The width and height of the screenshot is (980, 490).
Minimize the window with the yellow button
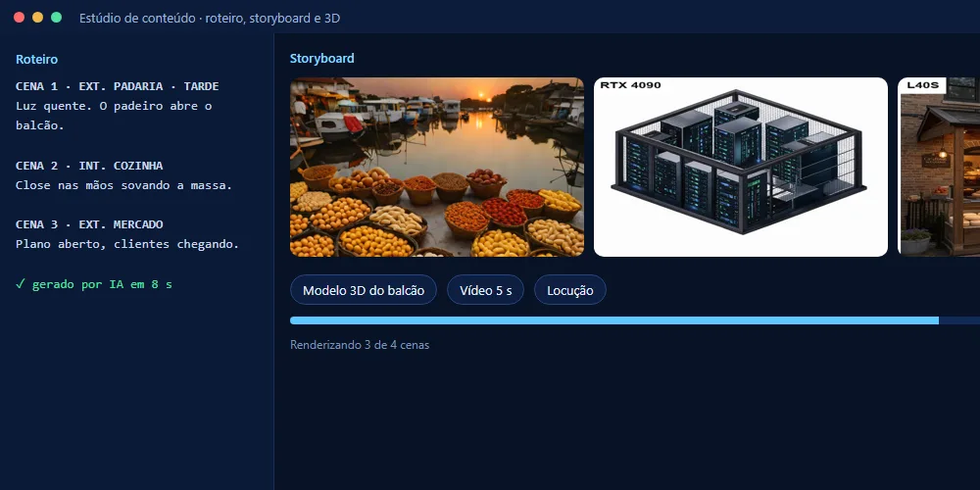point(37,18)
